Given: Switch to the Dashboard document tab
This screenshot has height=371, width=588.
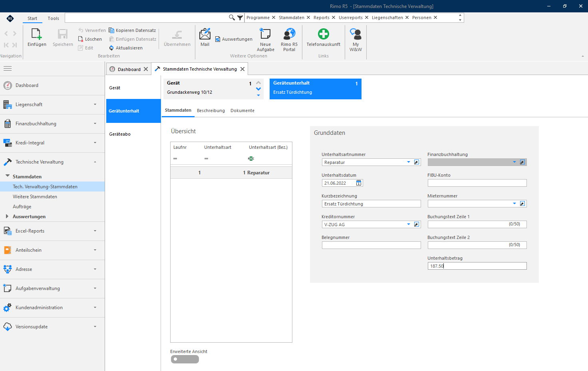Looking at the screenshot, I should (129, 69).
